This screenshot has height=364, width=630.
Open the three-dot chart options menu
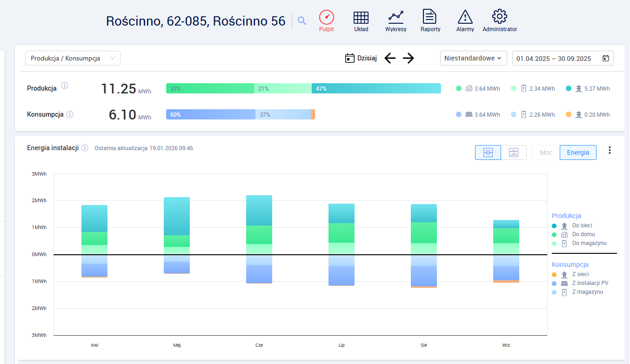(610, 151)
